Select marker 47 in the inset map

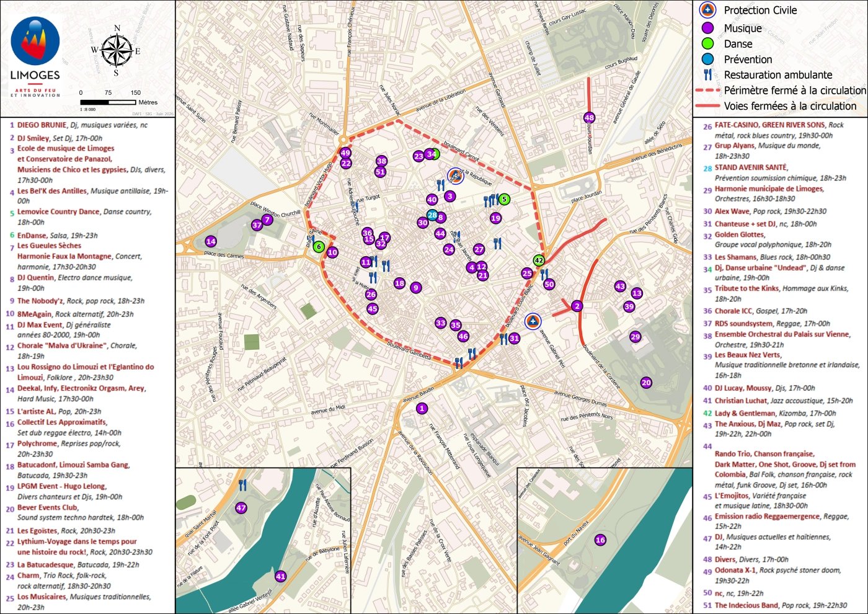tap(241, 507)
